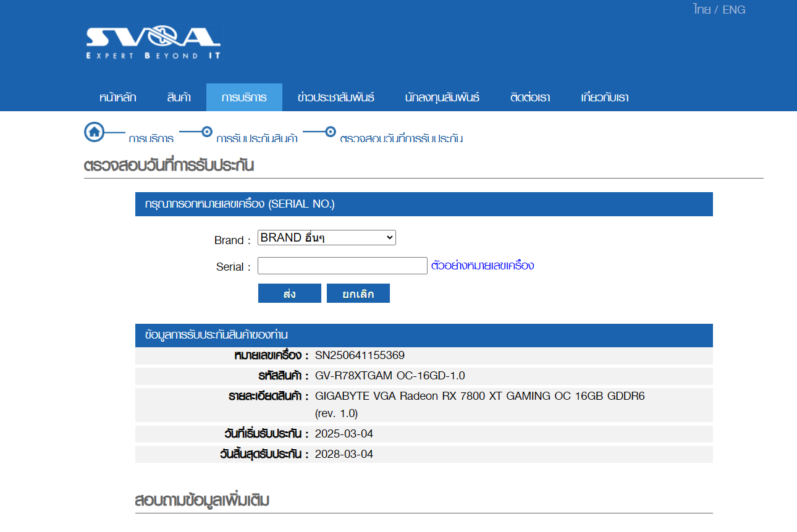Viewport: 797px width, 532px height.
Task: Click the home icon in breadcrumb
Action: (x=94, y=132)
